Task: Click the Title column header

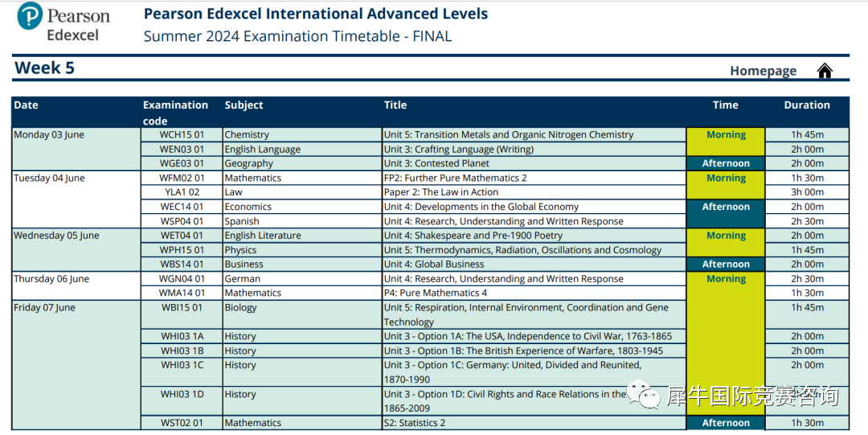Action: click(395, 105)
